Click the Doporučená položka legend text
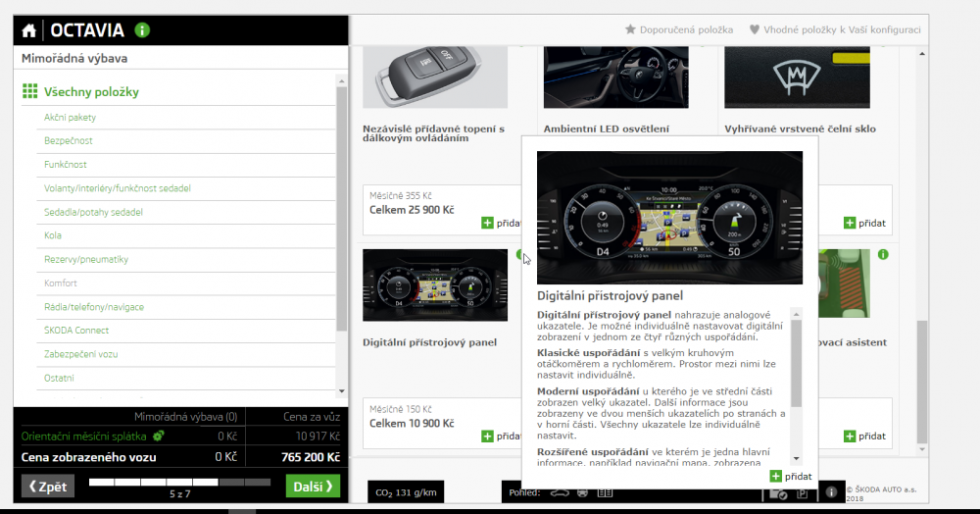Viewport: 980px width, 514px height. point(686,29)
